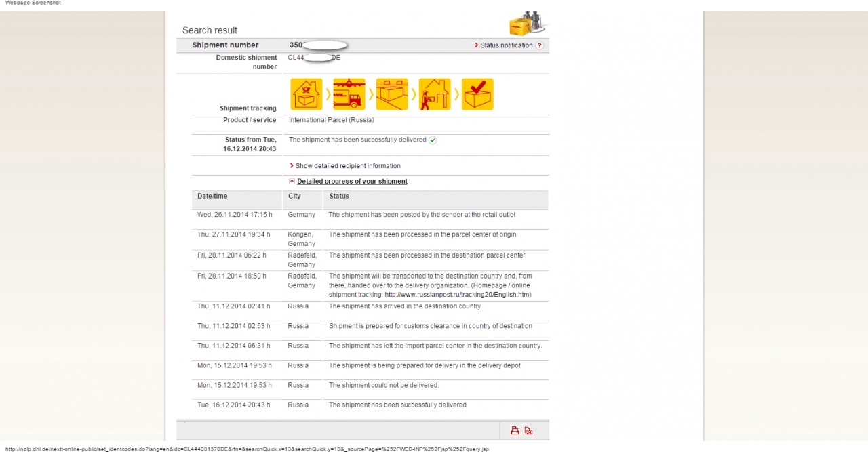
Task: Click the truck and airplane transport icon
Action: (349, 94)
